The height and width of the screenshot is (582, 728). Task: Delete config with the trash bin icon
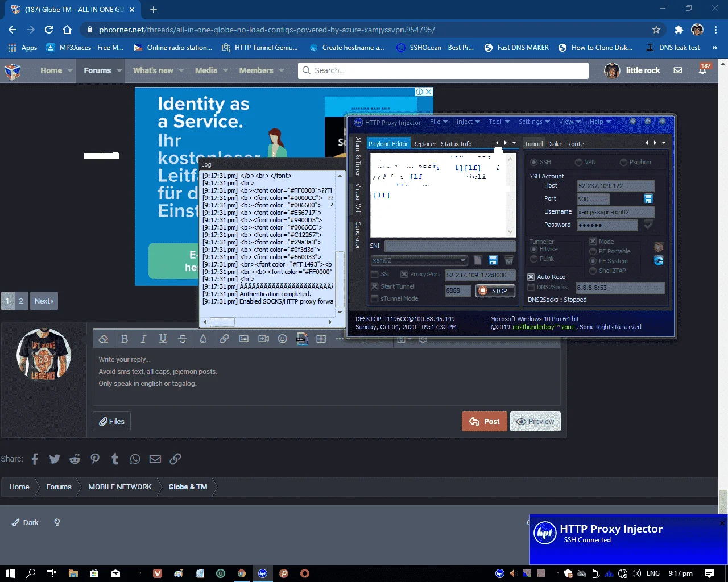509,260
